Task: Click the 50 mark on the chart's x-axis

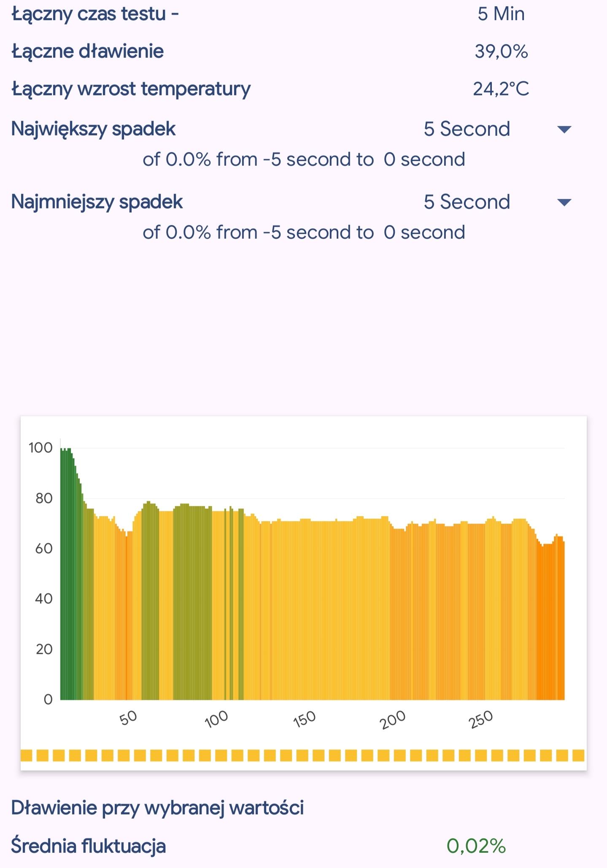Action: point(128,718)
